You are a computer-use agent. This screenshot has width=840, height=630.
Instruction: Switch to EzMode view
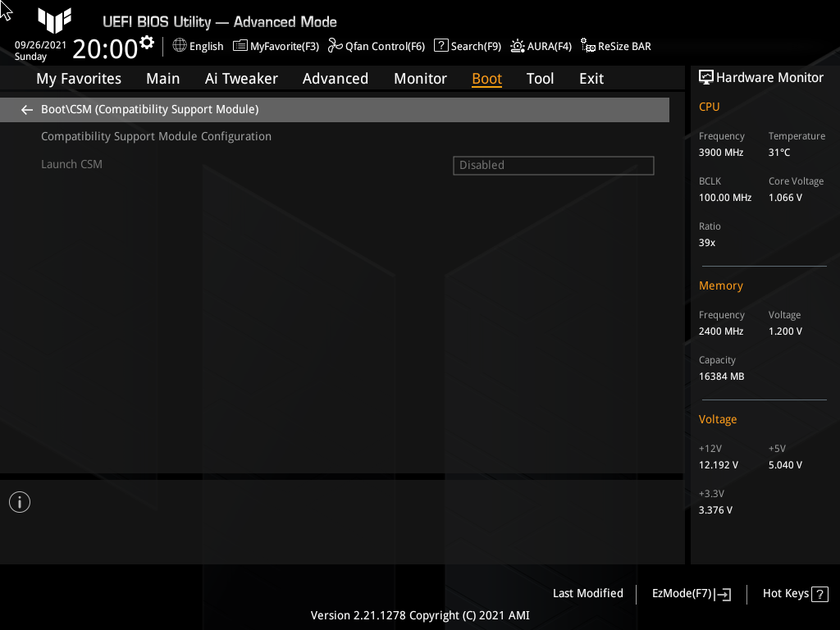[x=690, y=593]
